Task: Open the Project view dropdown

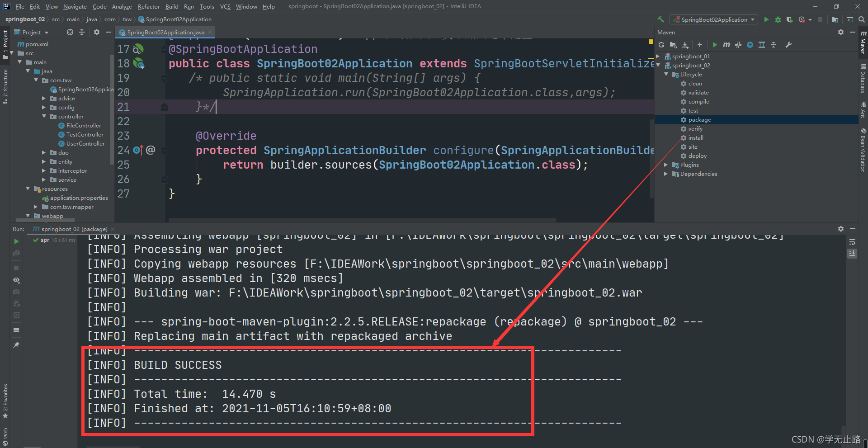Action: (32, 32)
